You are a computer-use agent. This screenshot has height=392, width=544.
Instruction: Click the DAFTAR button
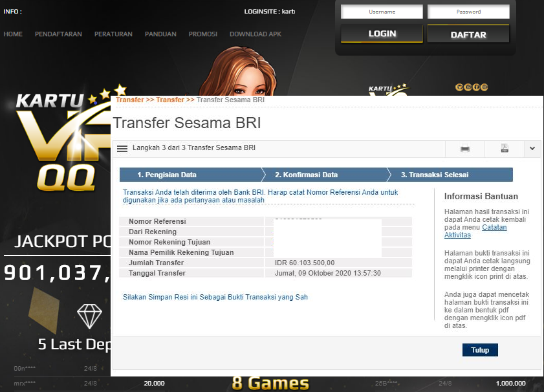[468, 34]
